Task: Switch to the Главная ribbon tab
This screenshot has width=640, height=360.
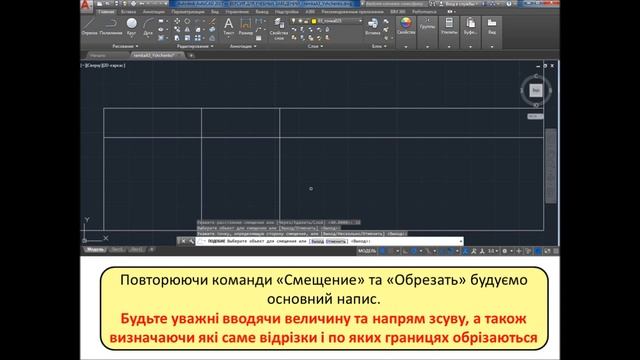Action: [x=106, y=12]
